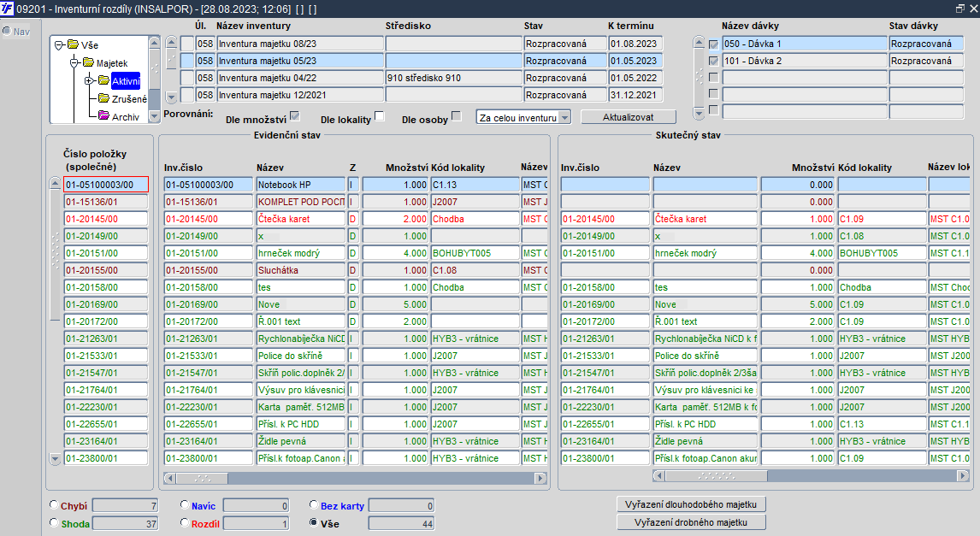The image size is (980, 536).
Task: Click the Archiv folder icon
Action: coord(103,115)
